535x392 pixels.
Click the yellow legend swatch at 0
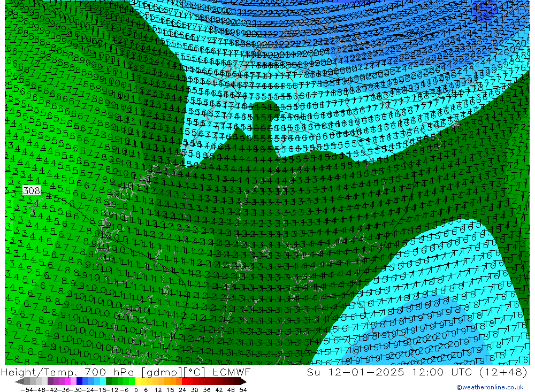pos(137,381)
